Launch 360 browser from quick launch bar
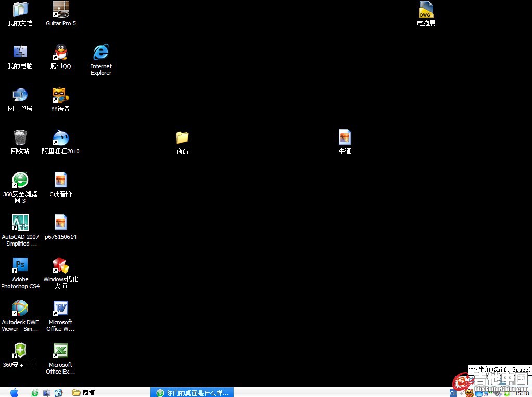 point(34,393)
